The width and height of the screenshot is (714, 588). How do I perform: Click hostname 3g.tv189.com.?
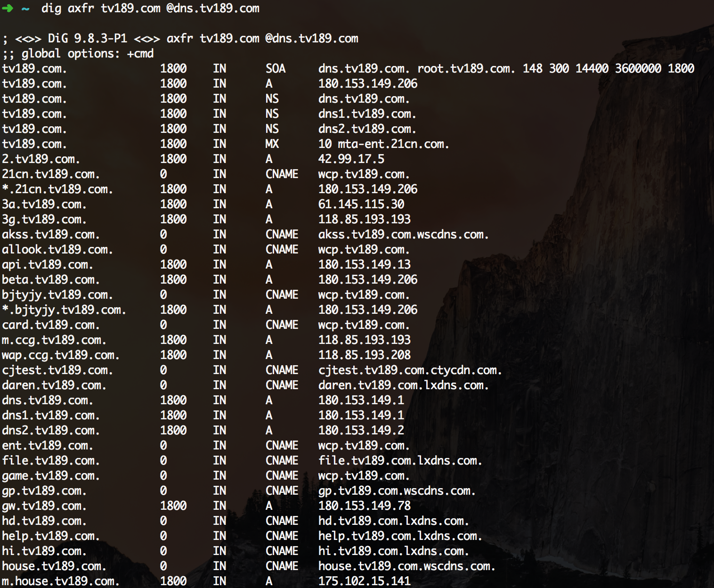click(x=44, y=220)
